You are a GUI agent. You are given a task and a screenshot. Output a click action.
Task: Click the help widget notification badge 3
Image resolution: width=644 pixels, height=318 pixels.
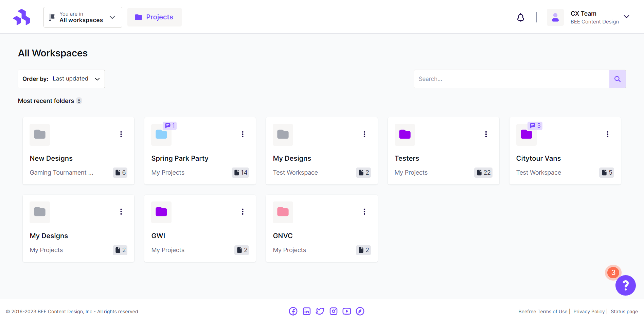(613, 272)
